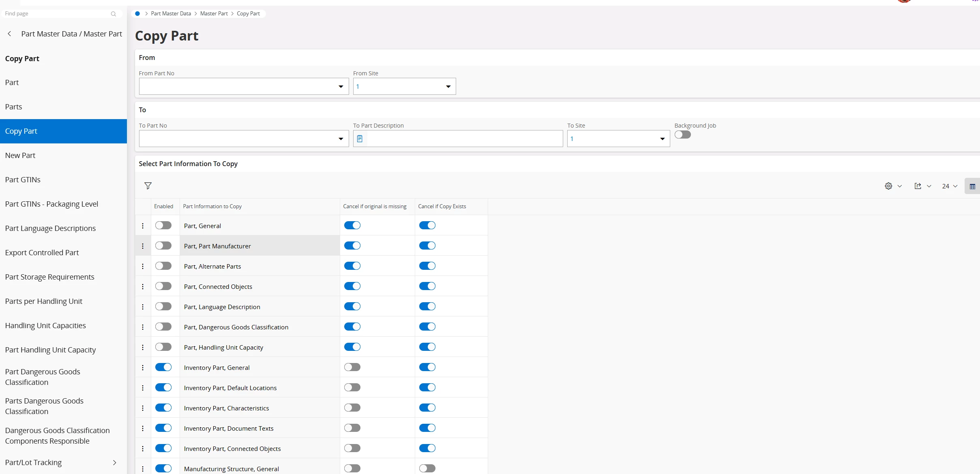Open the From Part No dropdown
Viewport: 980px width, 474px height.
tap(341, 87)
